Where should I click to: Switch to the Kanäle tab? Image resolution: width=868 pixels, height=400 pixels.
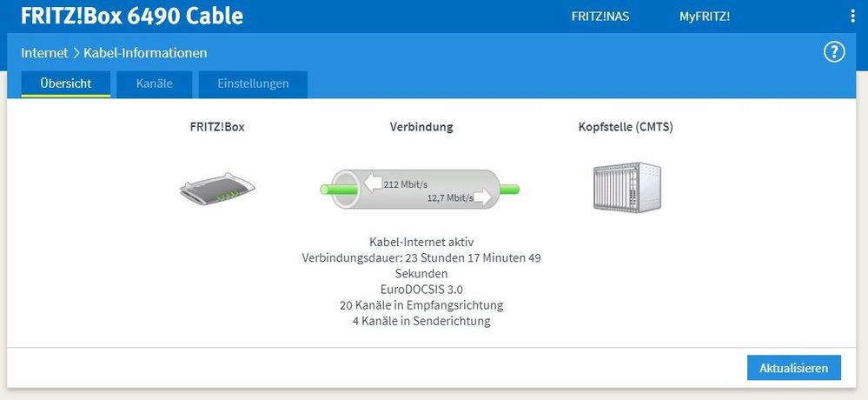(x=155, y=84)
